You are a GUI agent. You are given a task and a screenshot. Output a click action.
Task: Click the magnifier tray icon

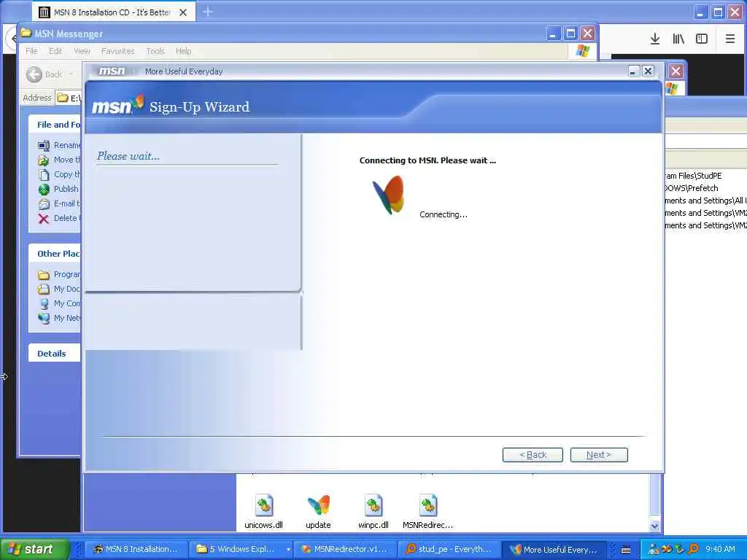click(x=694, y=549)
